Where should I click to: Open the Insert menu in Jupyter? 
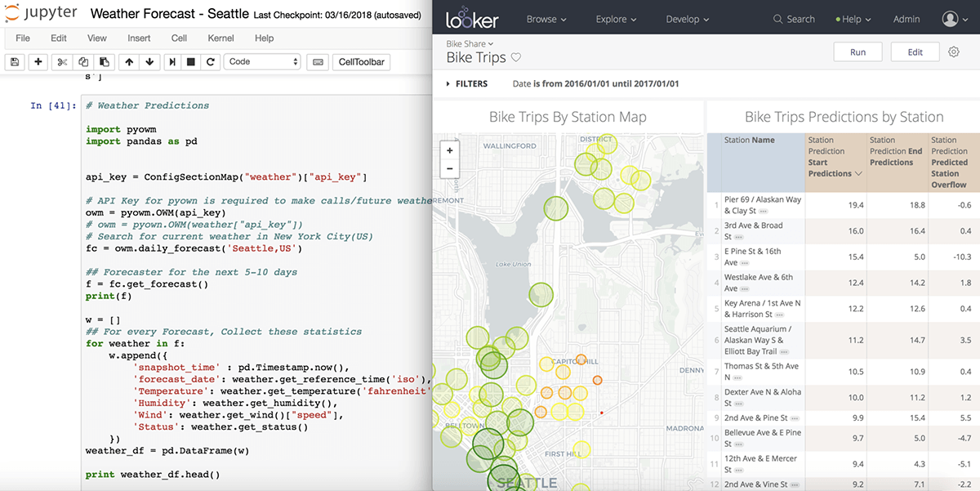coord(139,38)
